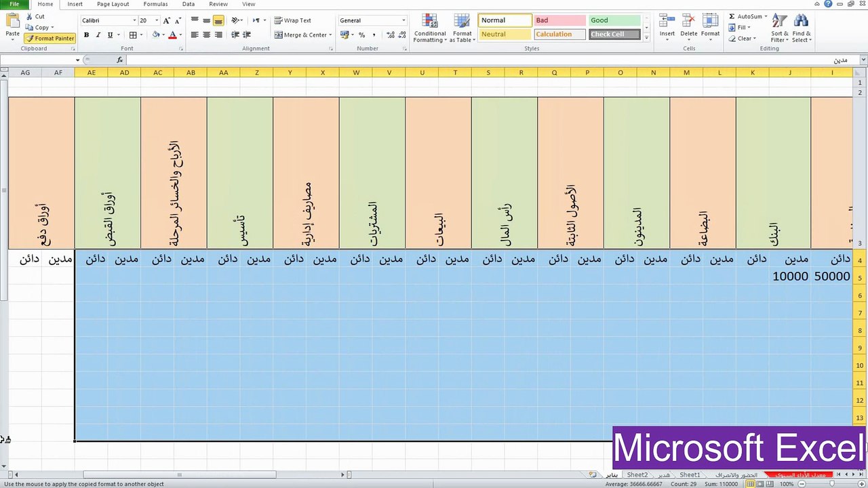Open Conditional Formatting menu
The image size is (868, 488).
429,28
